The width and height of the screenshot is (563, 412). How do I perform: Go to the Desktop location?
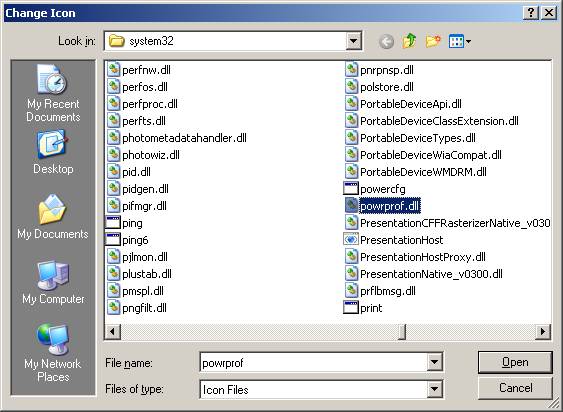53,152
